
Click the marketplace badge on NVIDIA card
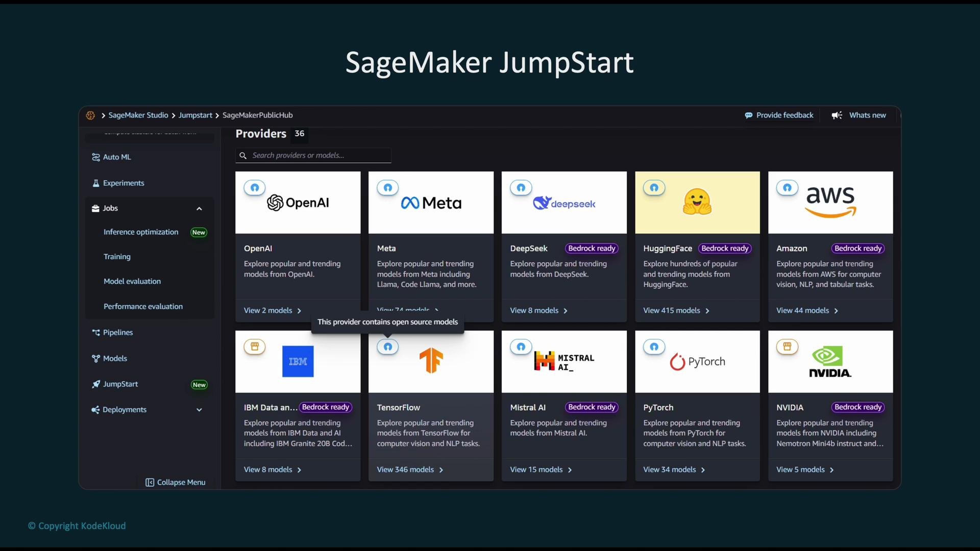(x=788, y=347)
